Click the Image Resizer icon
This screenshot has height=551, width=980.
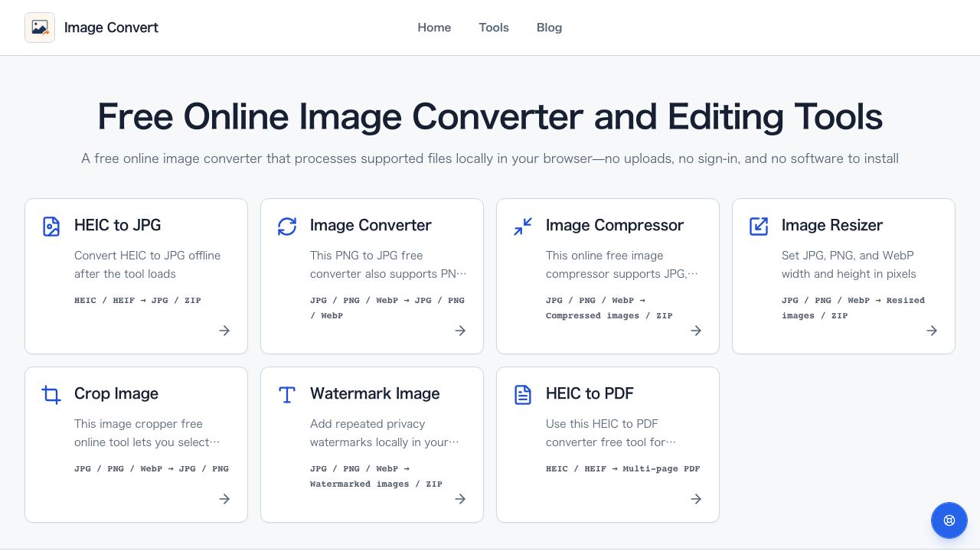click(759, 227)
